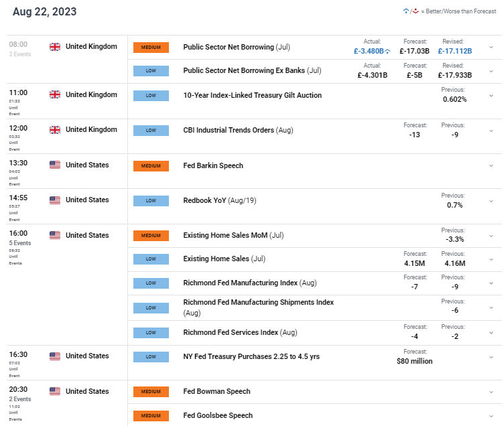504x426 pixels.
Task: Click LOW badge for NY Fed Treasury Purchases
Action: click(151, 357)
